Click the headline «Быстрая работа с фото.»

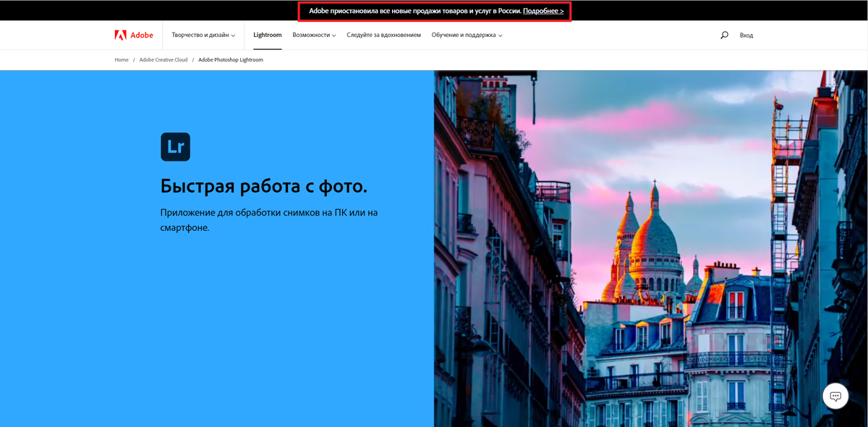263,186
